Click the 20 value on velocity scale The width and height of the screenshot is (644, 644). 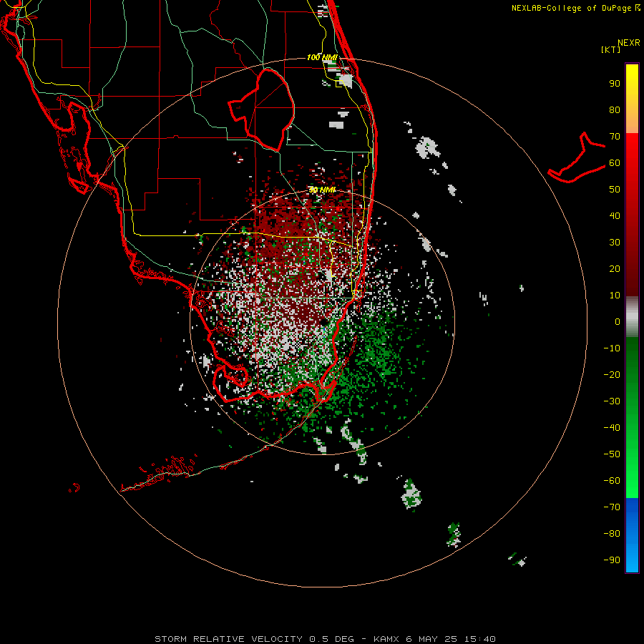(615, 269)
